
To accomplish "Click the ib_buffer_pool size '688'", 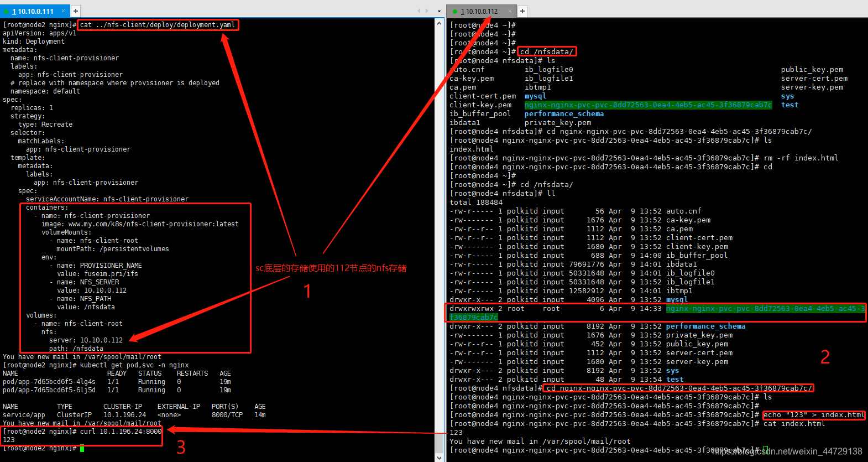I will (598, 256).
